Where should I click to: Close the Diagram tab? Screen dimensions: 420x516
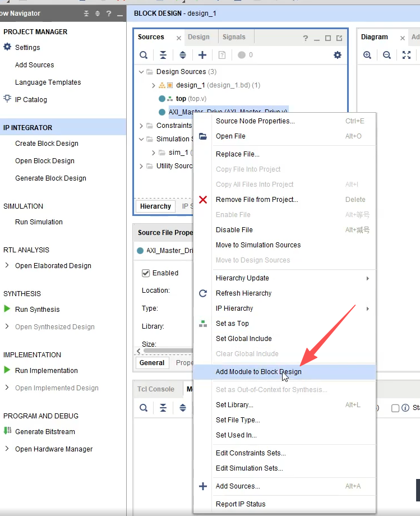pos(402,38)
